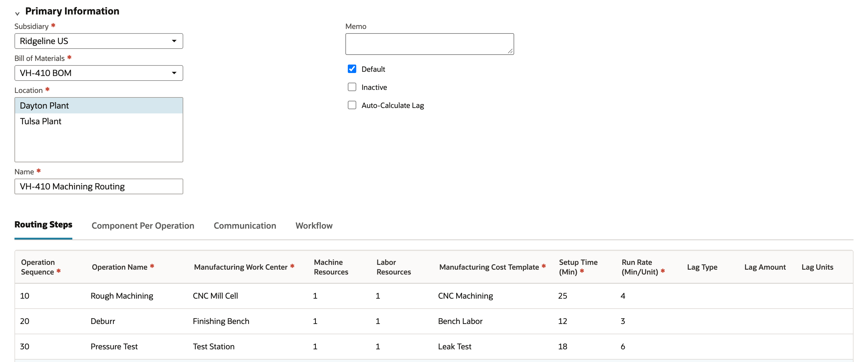Click the Operation Name column header

click(x=123, y=267)
